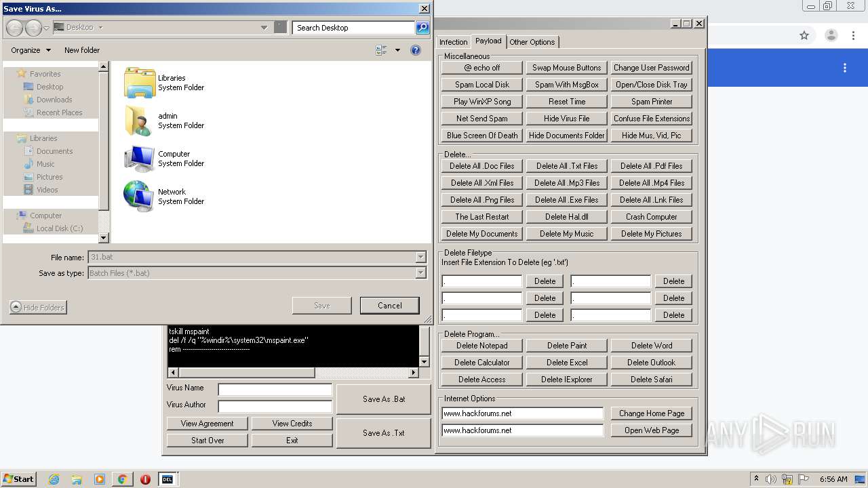Click New folder in dialog toolbar
This screenshot has height=488, width=868.
point(82,50)
